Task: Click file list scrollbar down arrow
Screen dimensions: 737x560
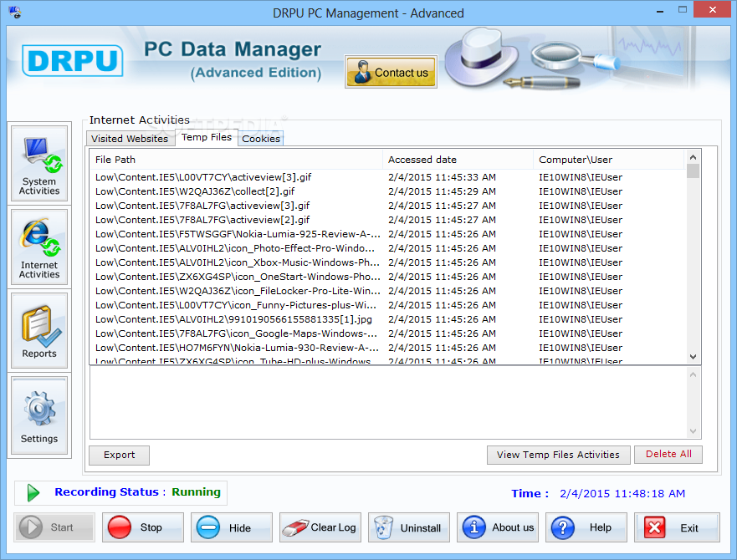Action: click(x=693, y=357)
